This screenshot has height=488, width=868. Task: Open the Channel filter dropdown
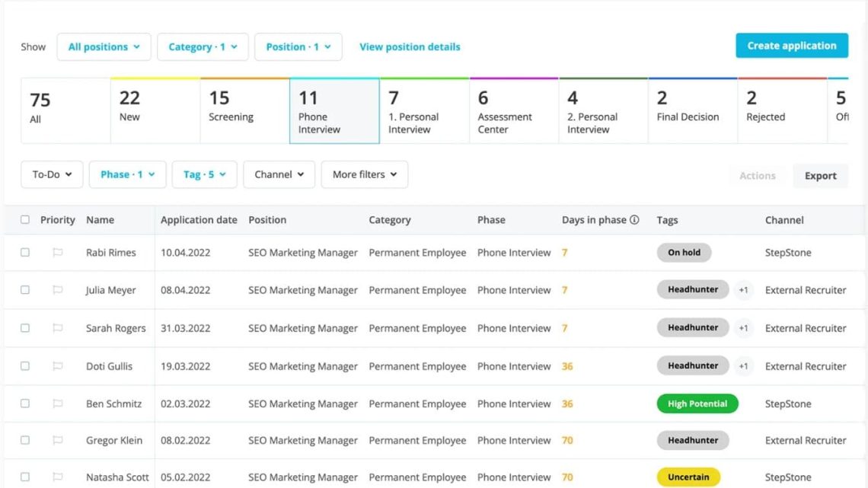pyautogui.click(x=279, y=174)
